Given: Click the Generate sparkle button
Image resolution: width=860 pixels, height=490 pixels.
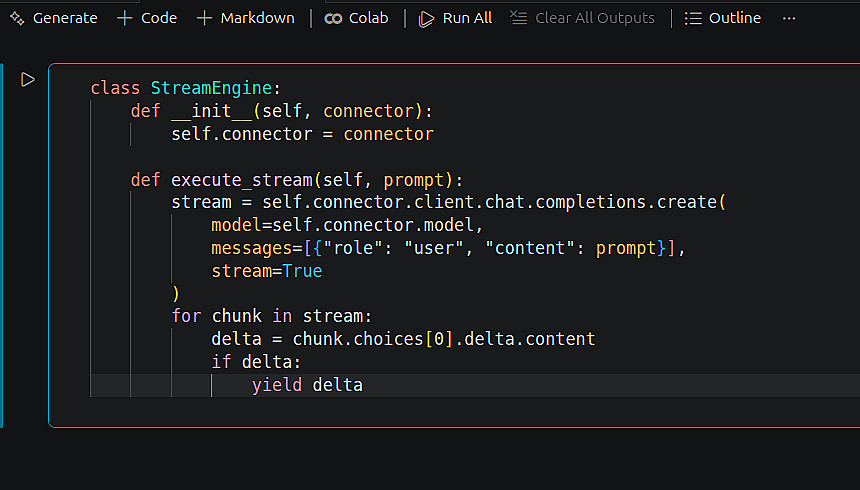Looking at the screenshot, I should 53,18.
